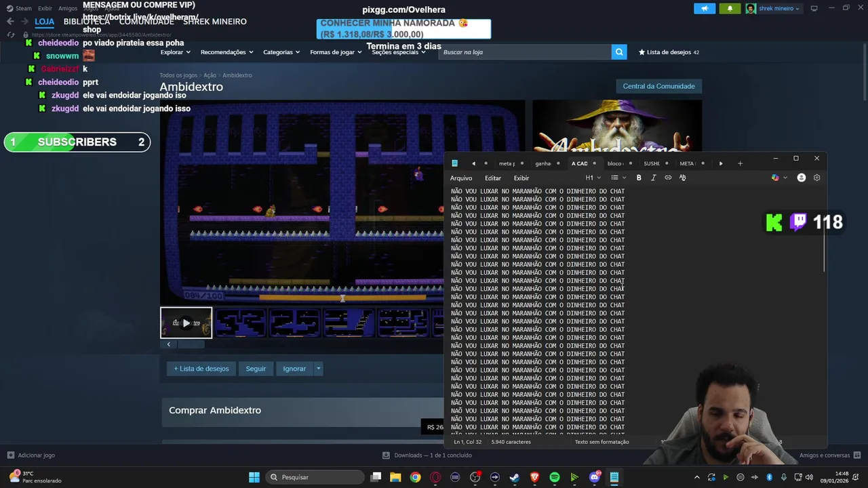Viewport: 868px width, 488px height.
Task: Play the trailer video thumbnail
Action: tap(186, 323)
